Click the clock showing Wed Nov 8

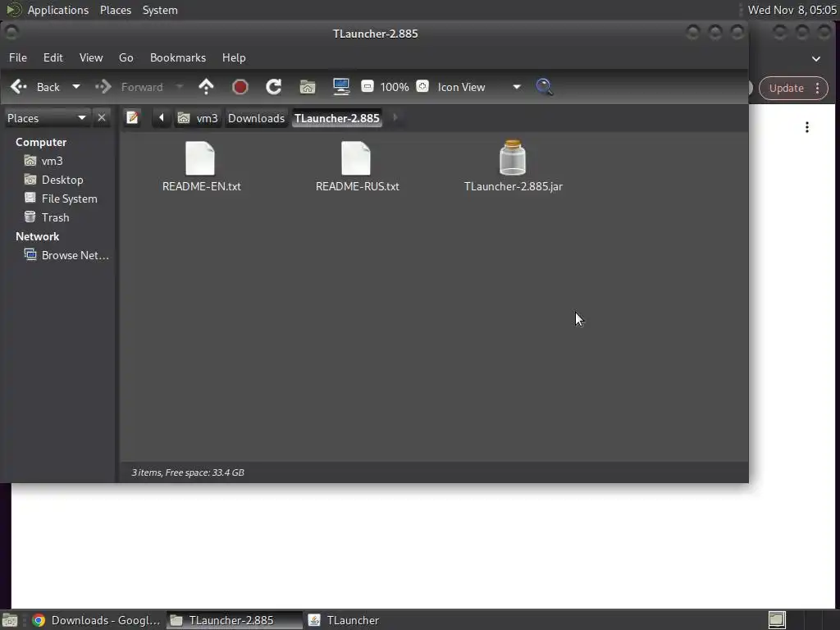pyautogui.click(x=792, y=10)
